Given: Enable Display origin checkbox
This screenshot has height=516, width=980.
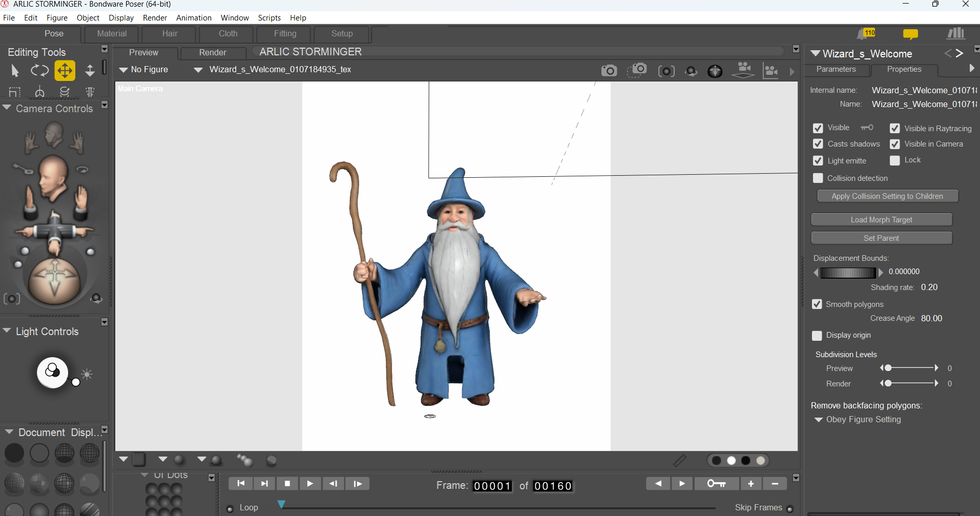Looking at the screenshot, I should (x=817, y=336).
